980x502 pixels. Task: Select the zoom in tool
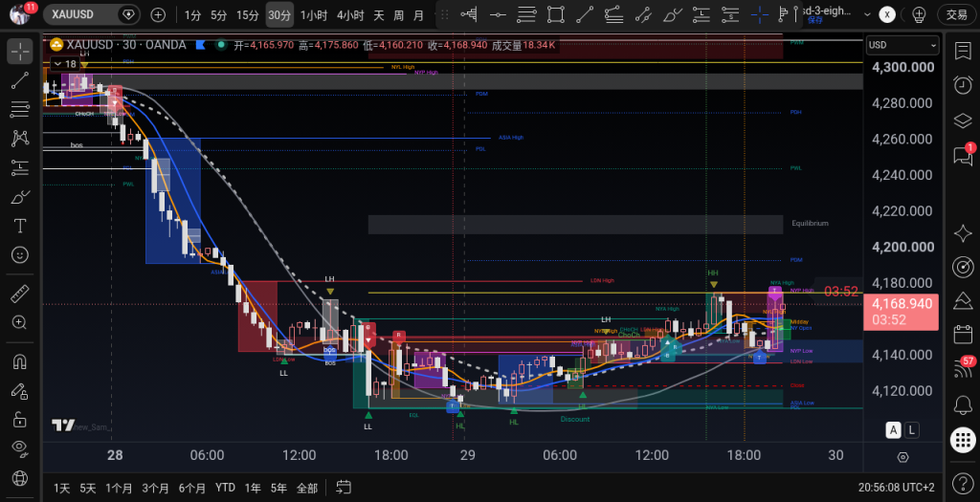click(20, 322)
